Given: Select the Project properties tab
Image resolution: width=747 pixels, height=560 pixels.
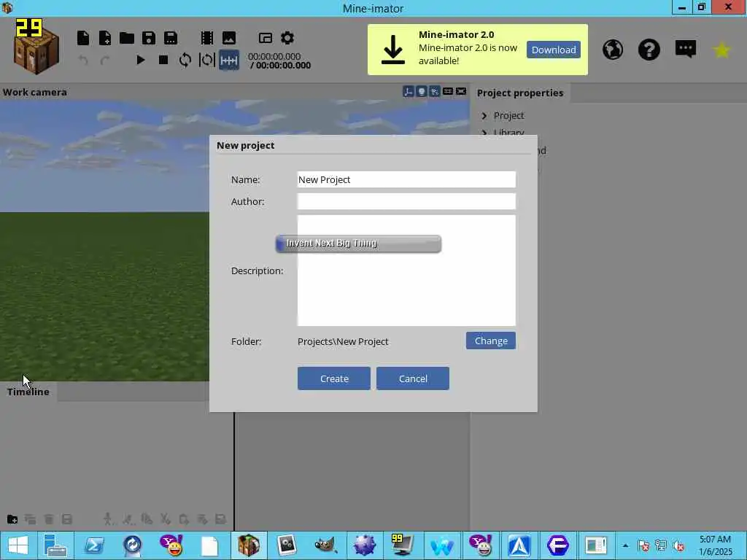Looking at the screenshot, I should tap(519, 93).
